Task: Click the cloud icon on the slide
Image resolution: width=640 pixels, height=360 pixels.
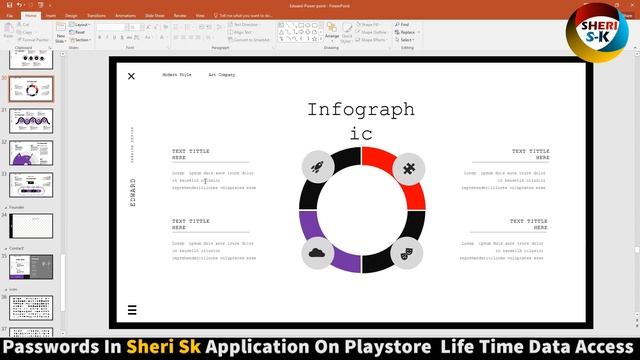Action: 317,253
